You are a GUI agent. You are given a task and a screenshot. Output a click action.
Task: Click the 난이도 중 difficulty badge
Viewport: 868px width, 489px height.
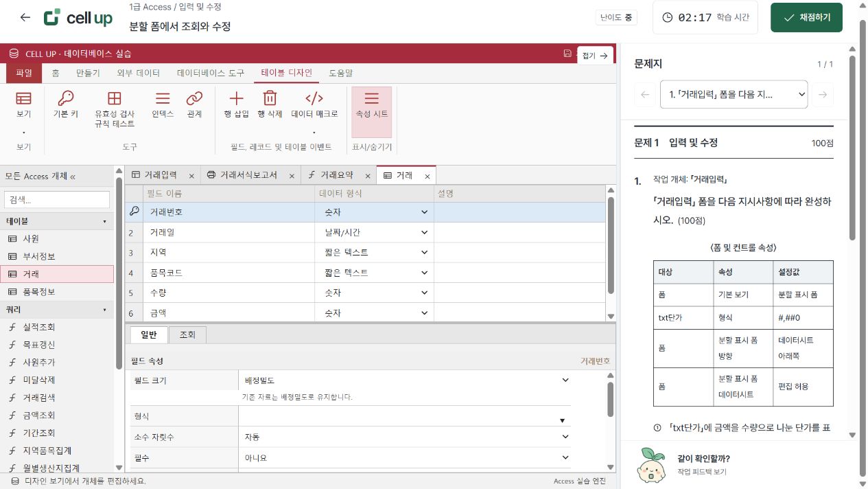tap(616, 17)
